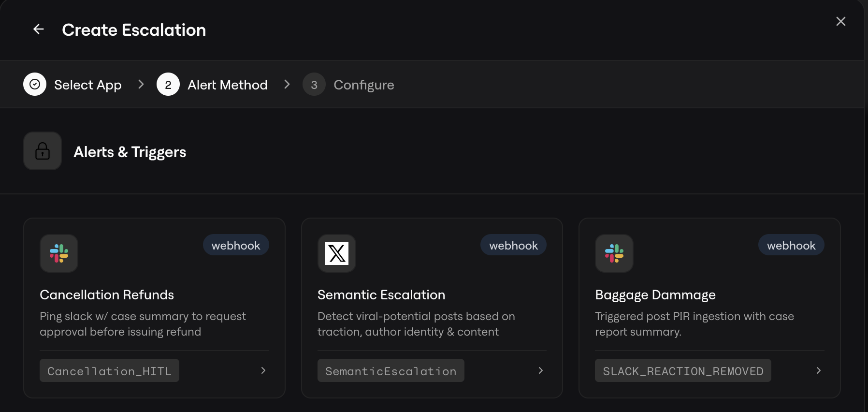Click the Slack icon on Baggage Dammage card

point(614,253)
